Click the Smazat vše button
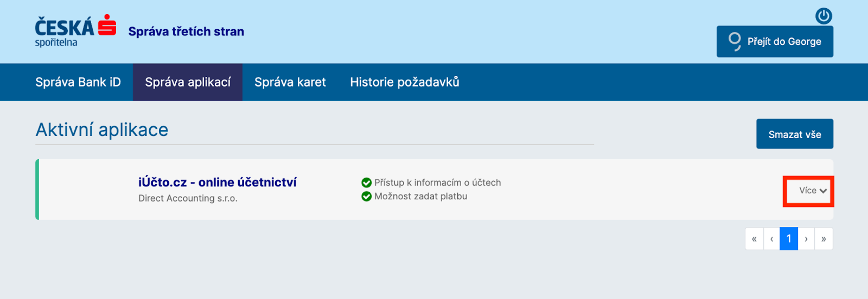 795,134
